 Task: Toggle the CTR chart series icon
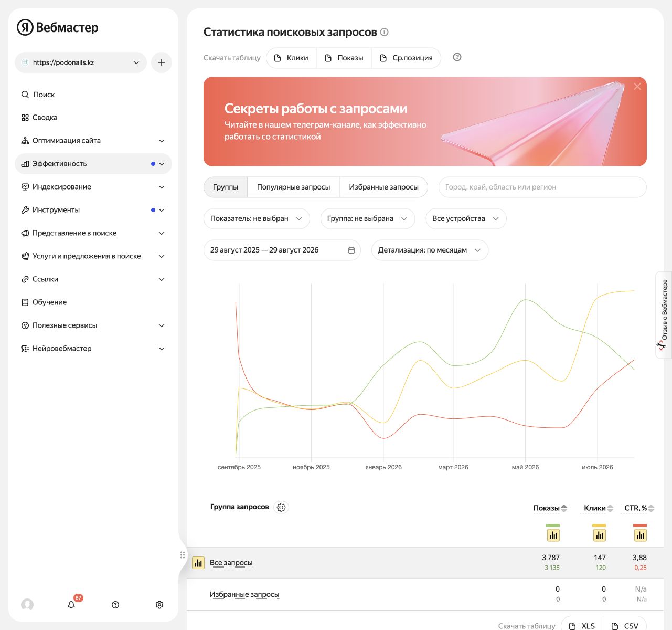pyautogui.click(x=640, y=535)
